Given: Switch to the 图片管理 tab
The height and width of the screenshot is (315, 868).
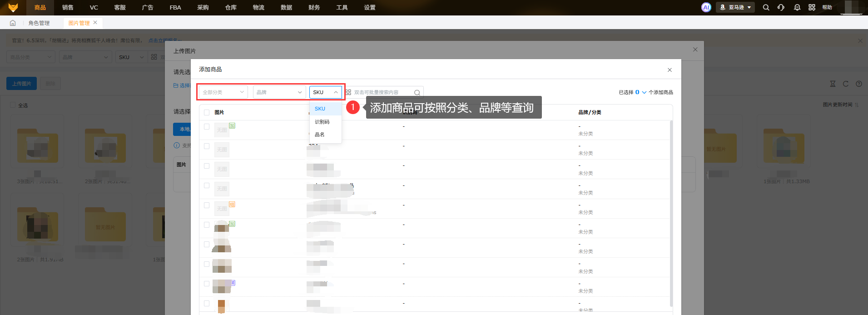Looking at the screenshot, I should point(79,23).
